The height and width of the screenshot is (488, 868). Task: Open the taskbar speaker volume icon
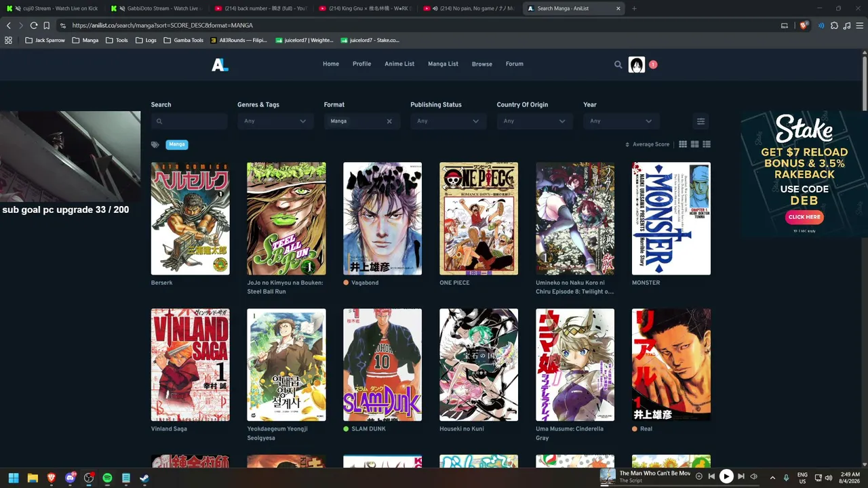point(829,478)
